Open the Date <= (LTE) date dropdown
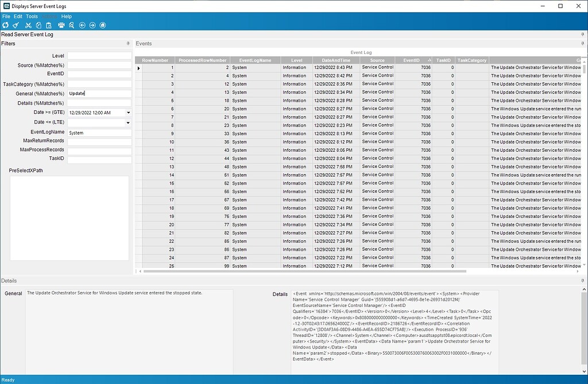Screen dimensions: 588x384 pos(127,122)
